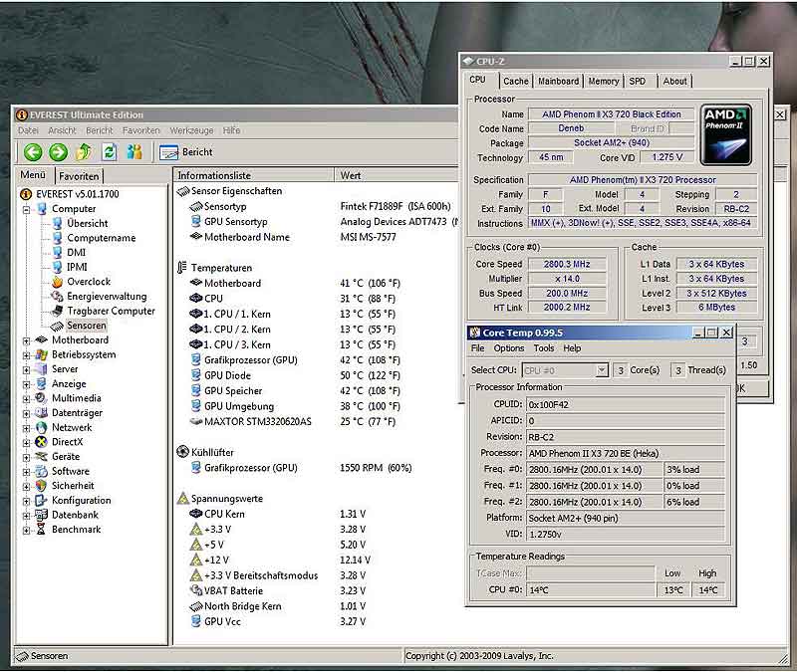The height and width of the screenshot is (672, 797).
Task: Open the Bericht report button
Action: [x=186, y=152]
